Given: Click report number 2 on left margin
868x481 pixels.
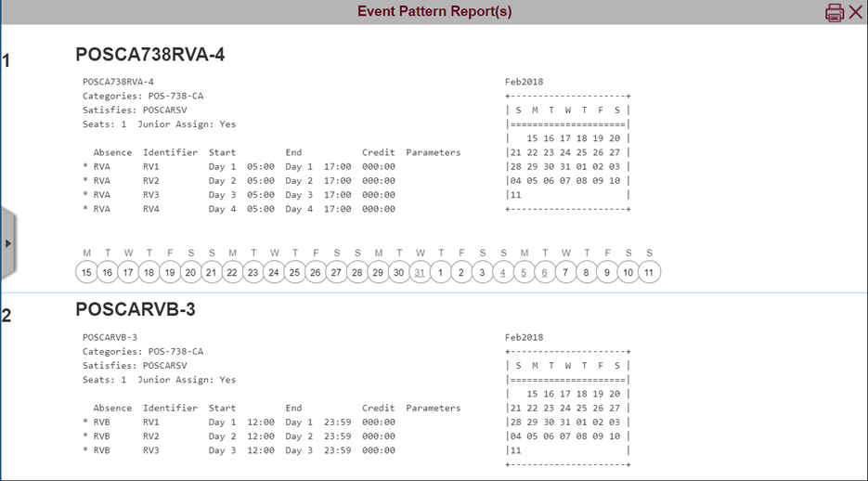Looking at the screenshot, I should pos(6,316).
